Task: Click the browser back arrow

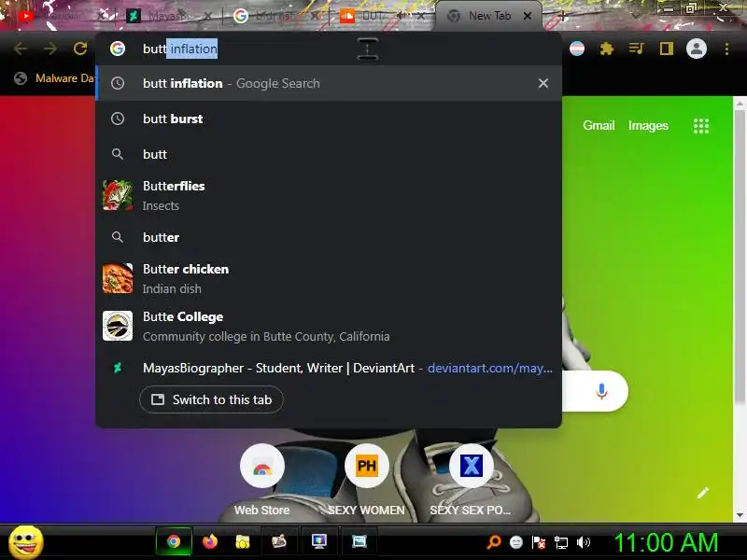Action: (x=20, y=49)
